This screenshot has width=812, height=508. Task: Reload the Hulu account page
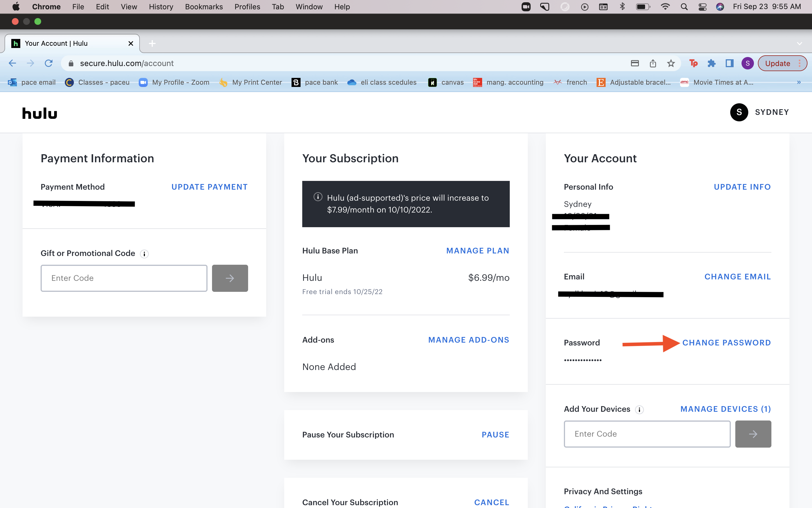pos(49,63)
